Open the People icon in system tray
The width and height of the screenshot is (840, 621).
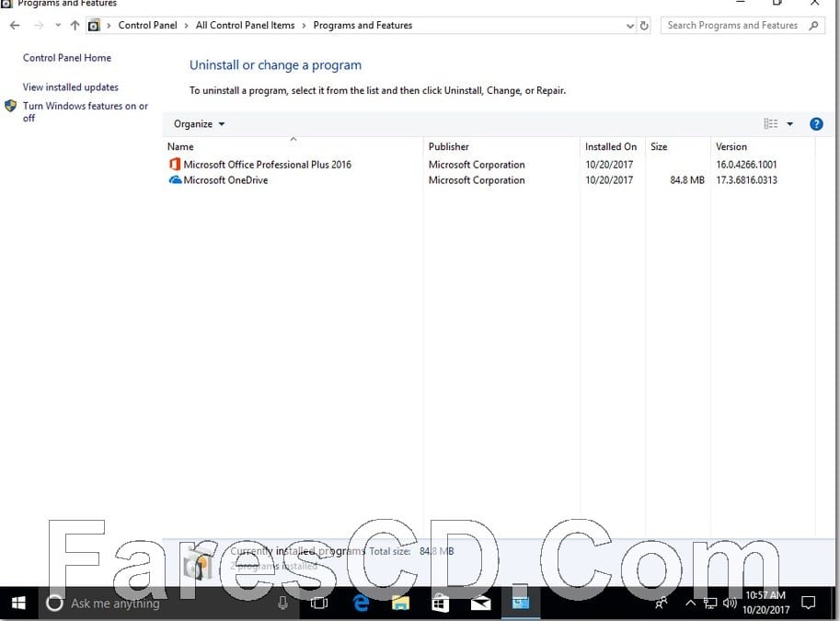[662, 604]
